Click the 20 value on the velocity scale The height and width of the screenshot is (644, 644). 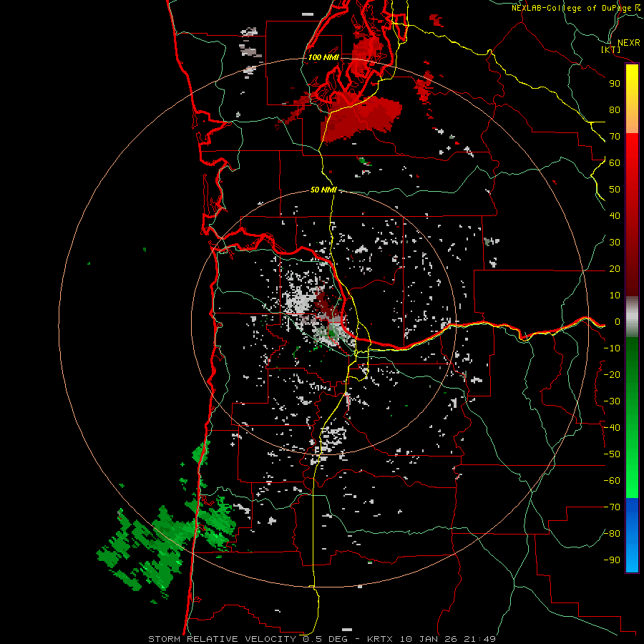[615, 269]
